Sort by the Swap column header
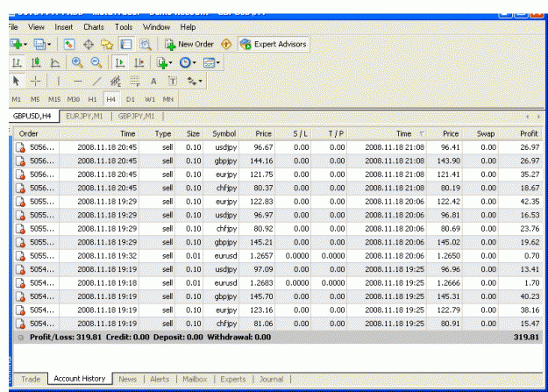The height and width of the screenshot is (392, 548). tap(480, 133)
